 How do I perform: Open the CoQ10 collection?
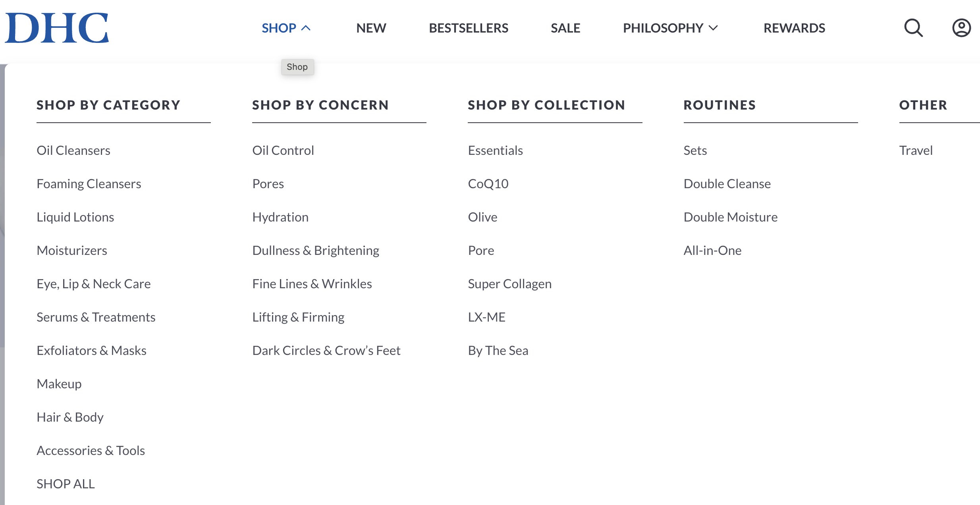tap(488, 184)
